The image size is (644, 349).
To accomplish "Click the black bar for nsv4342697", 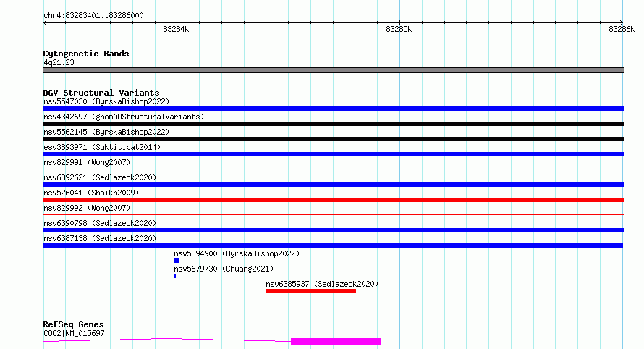I will [333, 124].
